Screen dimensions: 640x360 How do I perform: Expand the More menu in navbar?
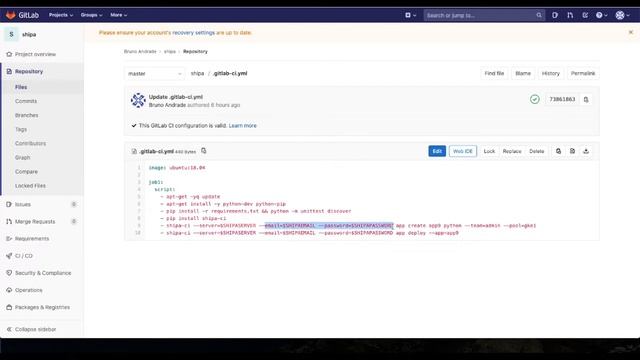coord(118,15)
